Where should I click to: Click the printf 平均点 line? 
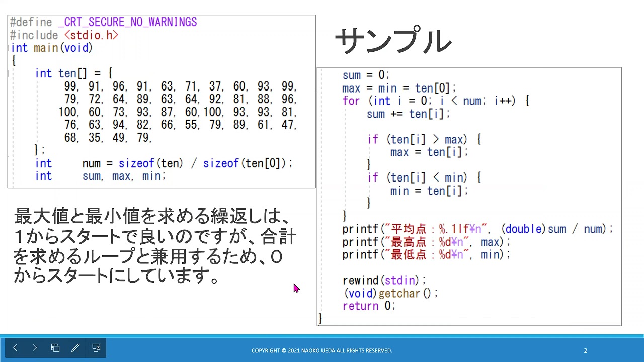pyautogui.click(x=478, y=229)
